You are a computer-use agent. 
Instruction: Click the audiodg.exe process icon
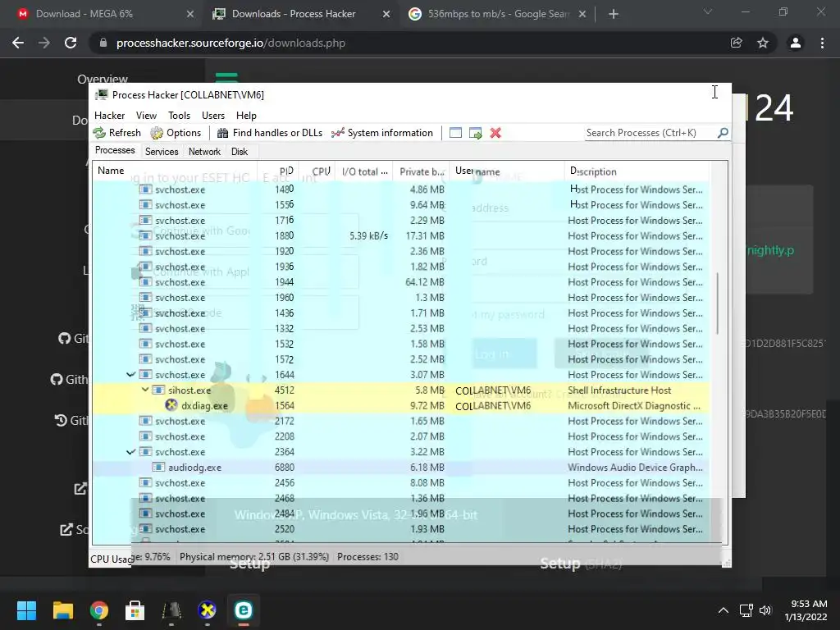[158, 467]
